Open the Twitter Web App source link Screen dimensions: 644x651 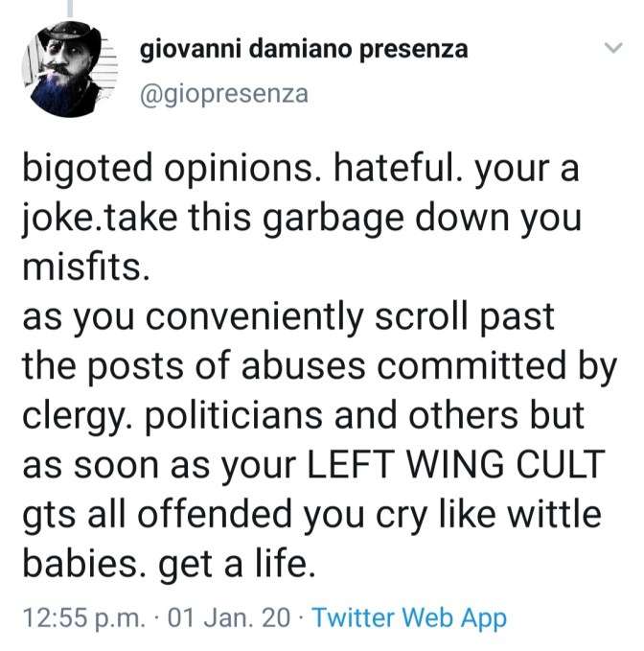409,618
